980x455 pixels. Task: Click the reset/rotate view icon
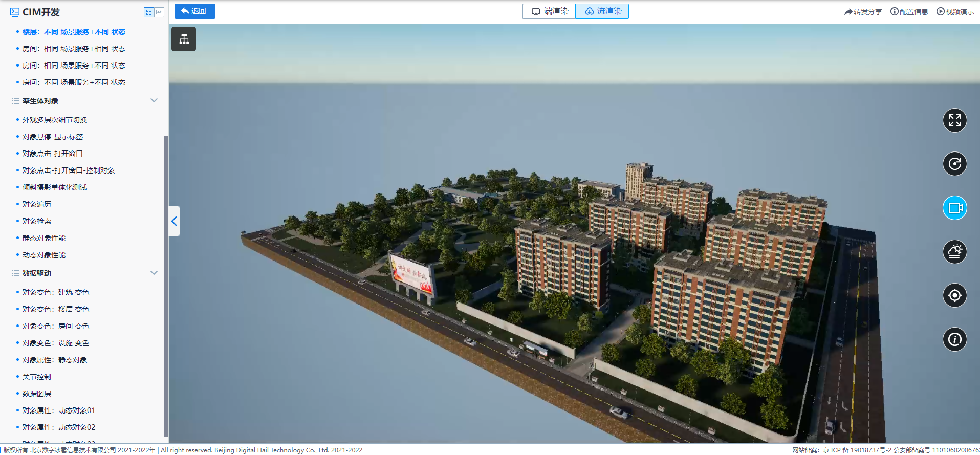pyautogui.click(x=954, y=164)
